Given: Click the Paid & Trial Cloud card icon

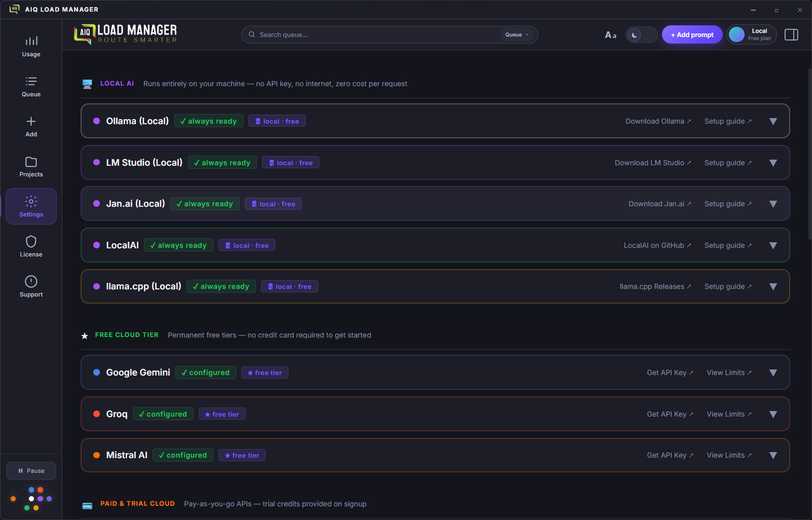Looking at the screenshot, I should (x=87, y=505).
